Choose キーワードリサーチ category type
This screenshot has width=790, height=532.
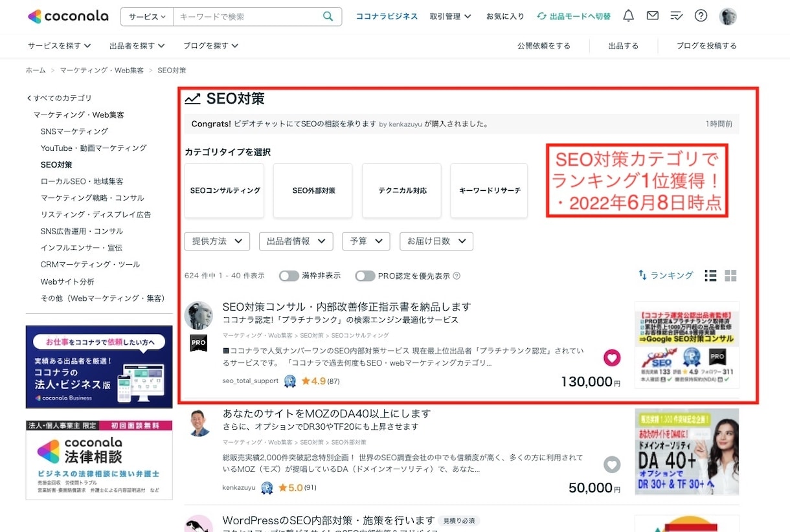489,190
